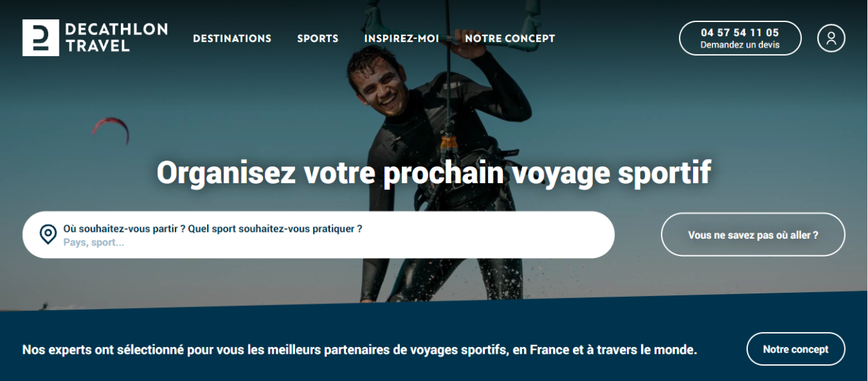Click the Decathlon Travel wordmark
The height and width of the screenshot is (381, 868).
(x=116, y=37)
